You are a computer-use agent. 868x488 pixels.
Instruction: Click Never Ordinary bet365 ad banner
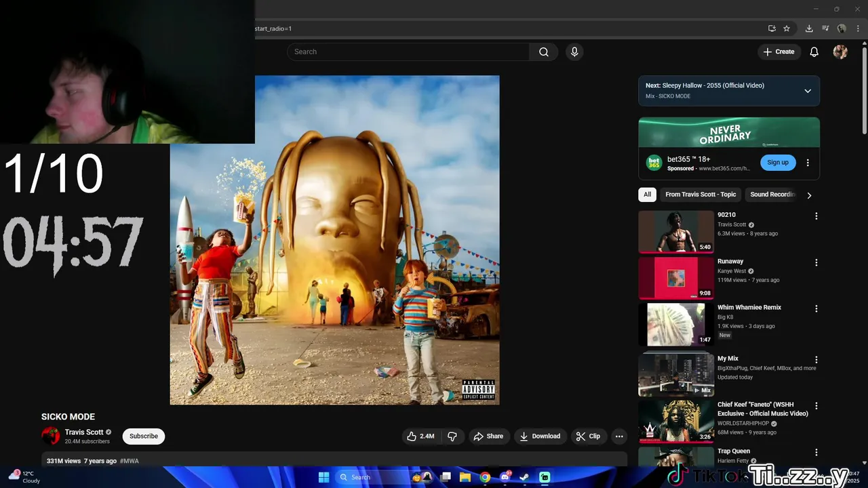tap(729, 132)
